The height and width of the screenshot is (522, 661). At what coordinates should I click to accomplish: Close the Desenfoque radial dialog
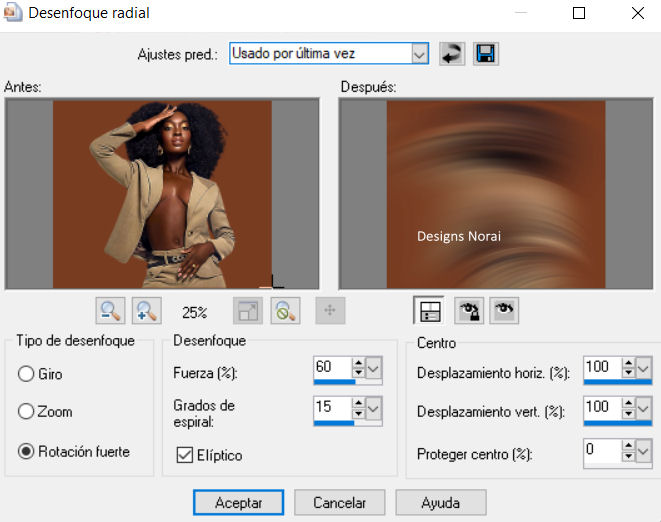638,13
